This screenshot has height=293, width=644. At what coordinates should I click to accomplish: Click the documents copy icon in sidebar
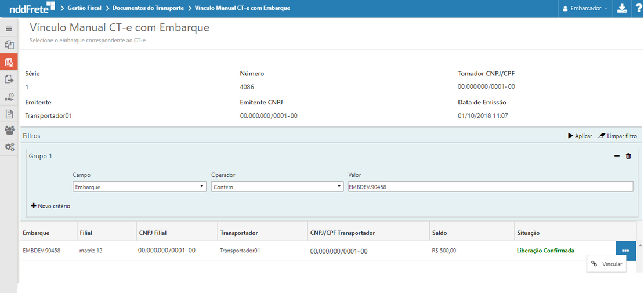coord(9,45)
